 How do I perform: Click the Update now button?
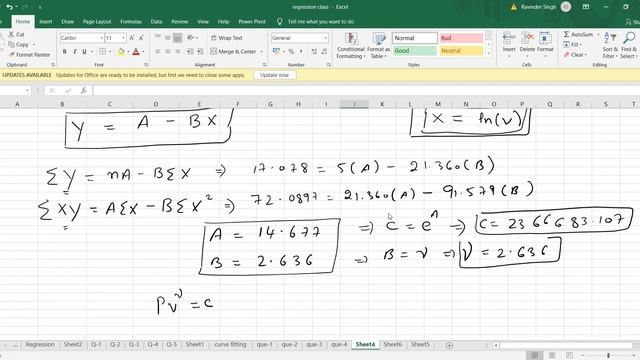coord(274,75)
